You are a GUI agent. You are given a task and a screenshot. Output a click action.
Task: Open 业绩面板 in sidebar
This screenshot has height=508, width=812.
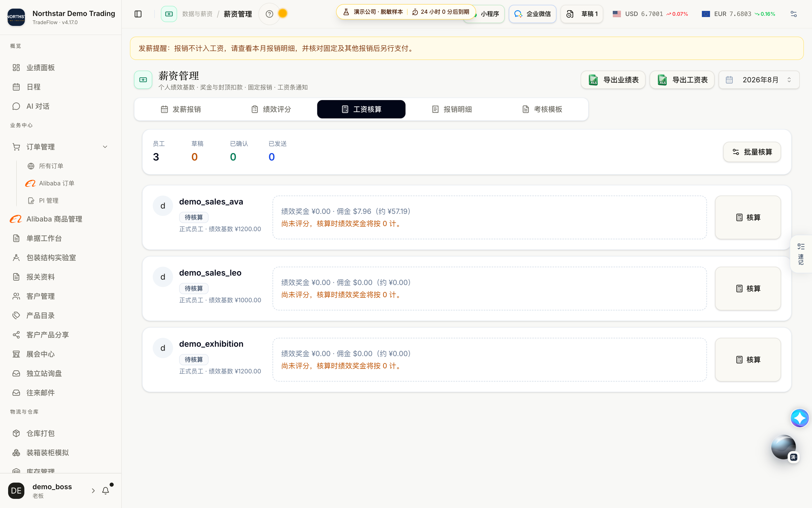tap(60, 68)
